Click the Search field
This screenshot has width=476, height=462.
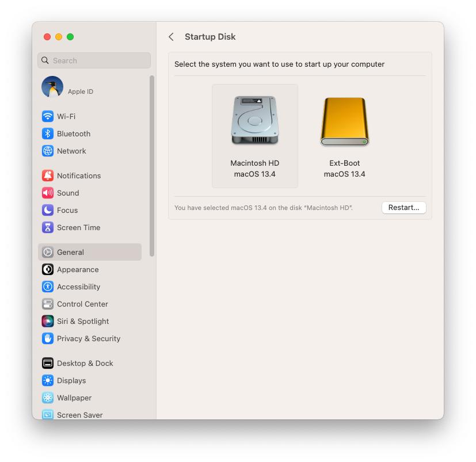(94, 60)
